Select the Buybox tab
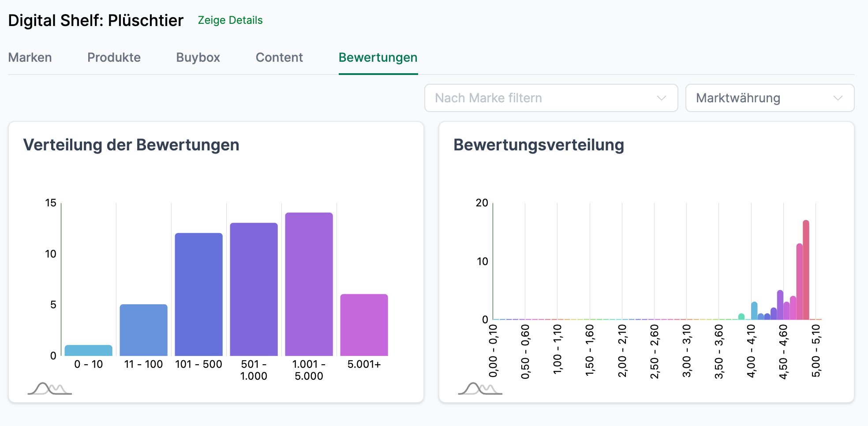The height and width of the screenshot is (426, 868). click(198, 57)
